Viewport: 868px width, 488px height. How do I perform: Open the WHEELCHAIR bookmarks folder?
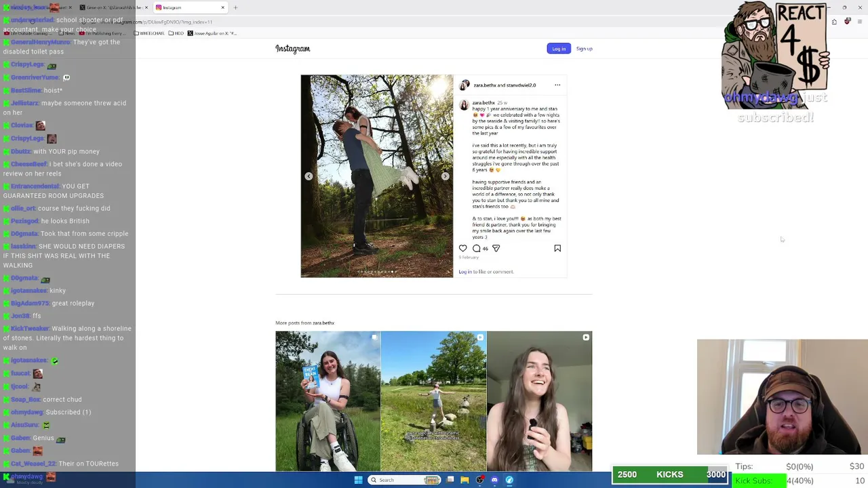tap(150, 33)
